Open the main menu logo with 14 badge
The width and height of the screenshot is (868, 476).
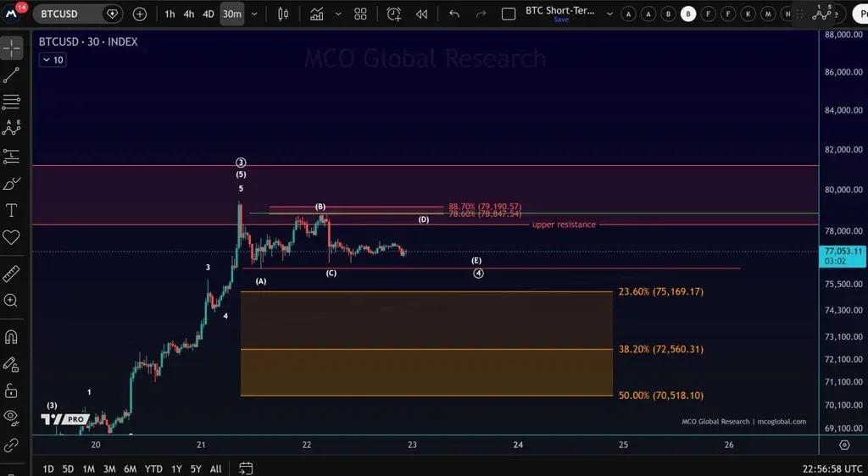12,14
